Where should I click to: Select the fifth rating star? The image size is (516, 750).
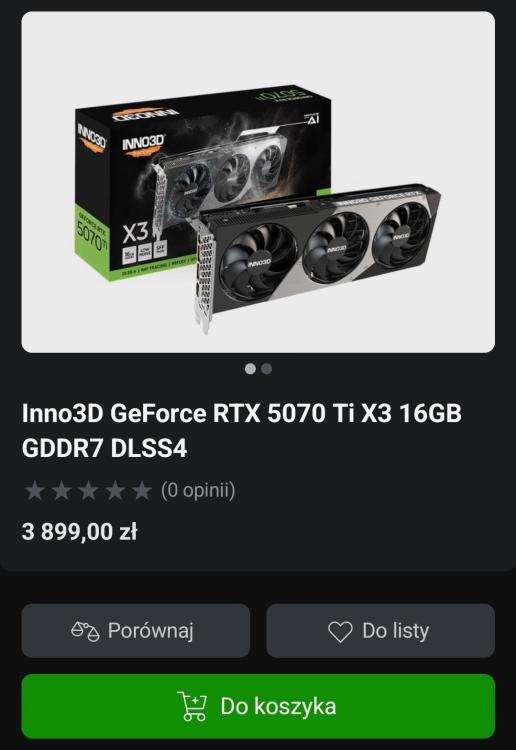pos(142,491)
